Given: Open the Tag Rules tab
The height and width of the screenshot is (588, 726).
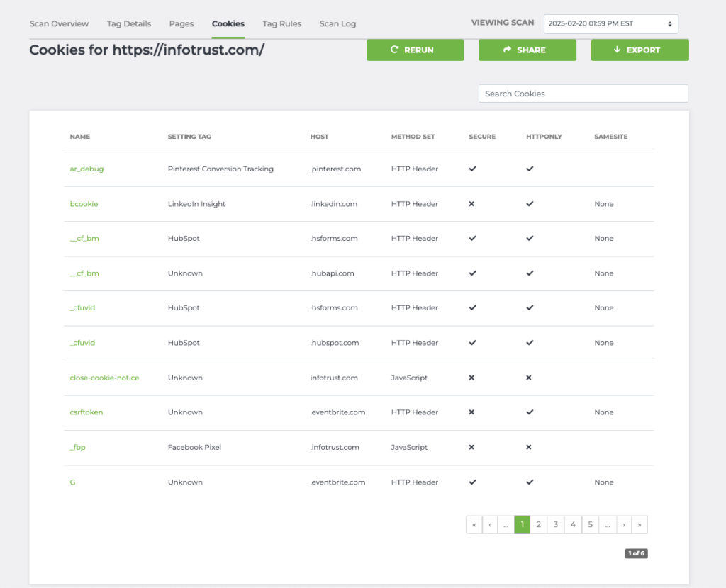Looking at the screenshot, I should pos(281,23).
